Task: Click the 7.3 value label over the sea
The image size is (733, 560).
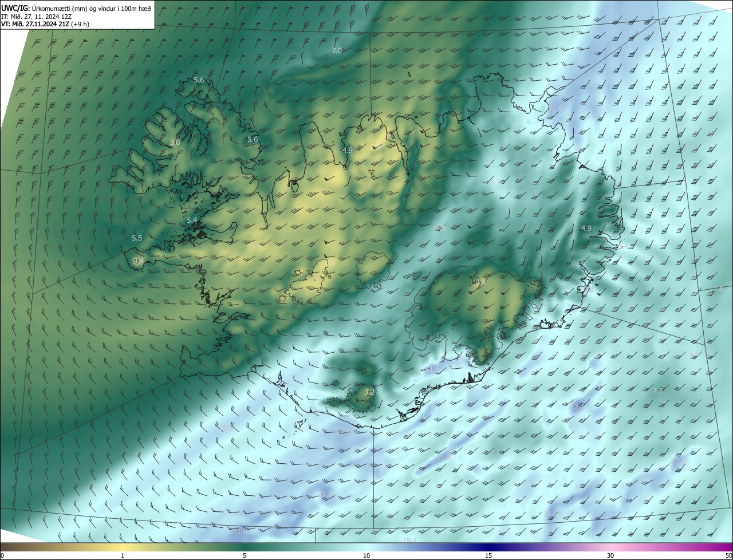Action: click(x=657, y=391)
